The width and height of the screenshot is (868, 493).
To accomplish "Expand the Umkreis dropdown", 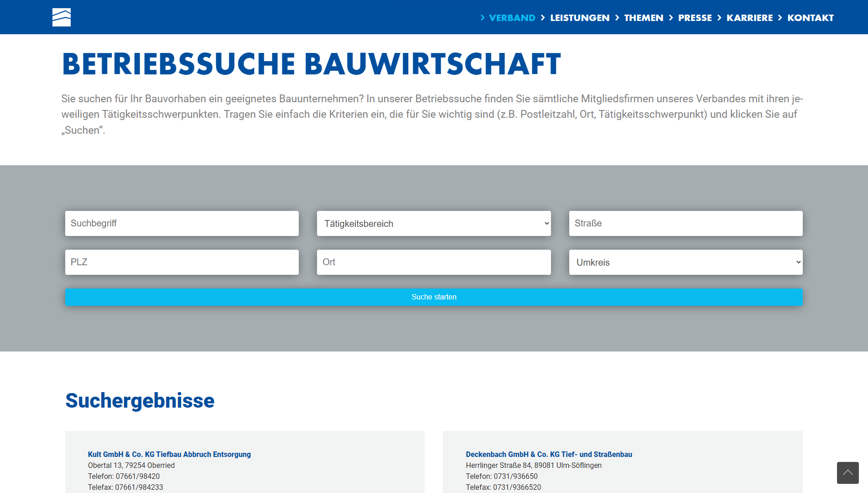I will click(x=686, y=262).
